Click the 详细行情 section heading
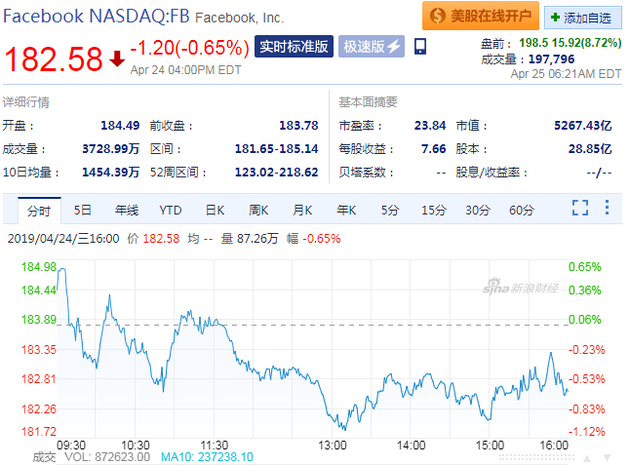This screenshot has height=466, width=630. [x=26, y=102]
